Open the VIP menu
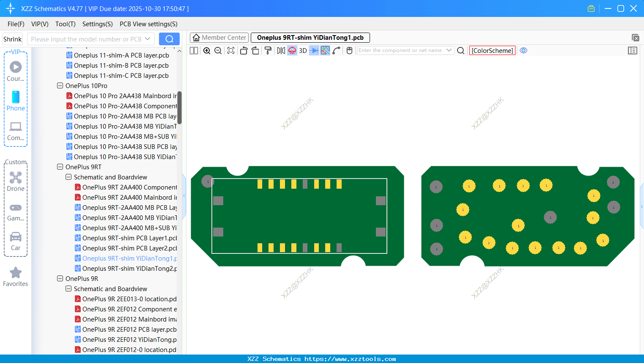644x363 pixels. (40, 24)
